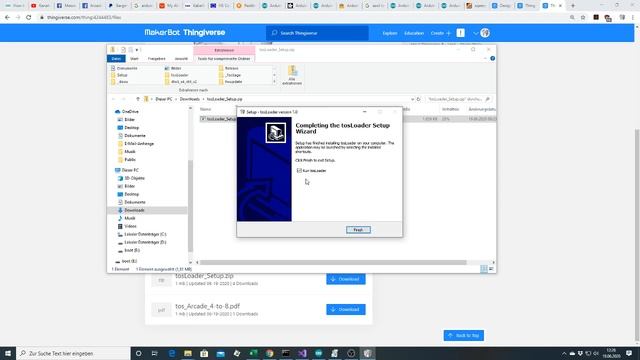Image resolution: width=640 pixels, height=360 pixels.
Task: Click the Windows taskbar search box
Action: pos(73,353)
